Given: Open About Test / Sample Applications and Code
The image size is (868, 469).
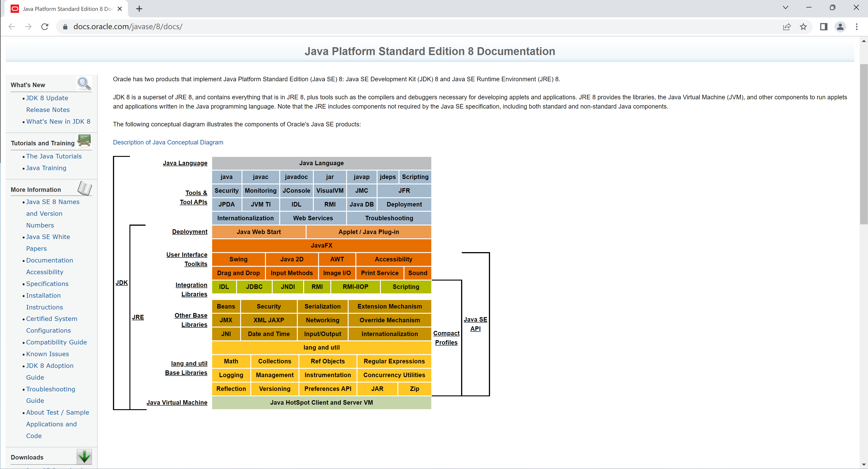Looking at the screenshot, I should point(58,424).
